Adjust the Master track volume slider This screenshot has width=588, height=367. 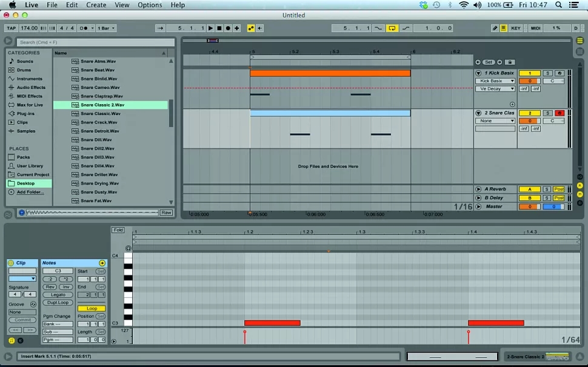(529, 207)
